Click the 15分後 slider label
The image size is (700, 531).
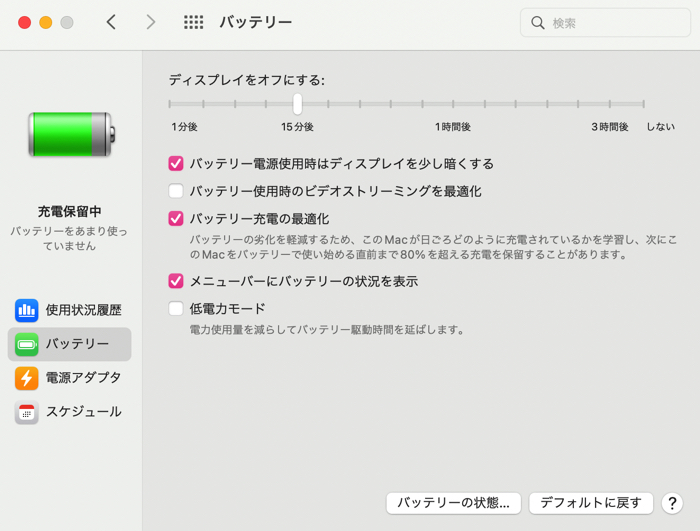(x=297, y=127)
